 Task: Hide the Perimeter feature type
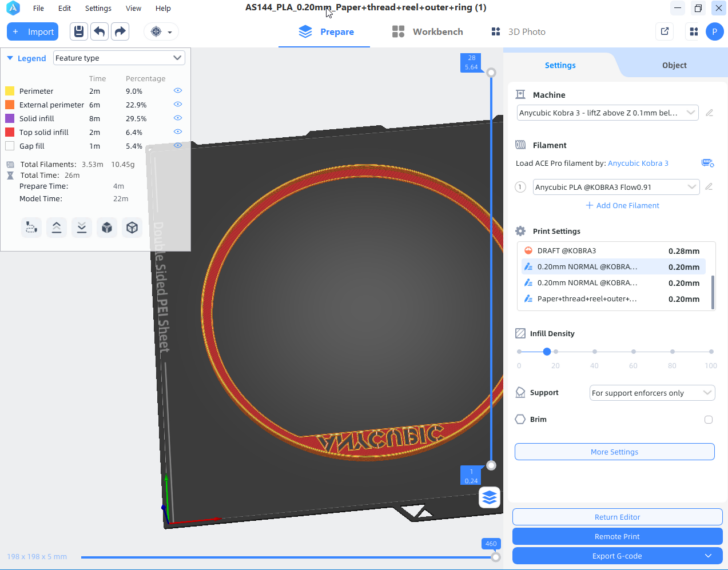coord(177,91)
